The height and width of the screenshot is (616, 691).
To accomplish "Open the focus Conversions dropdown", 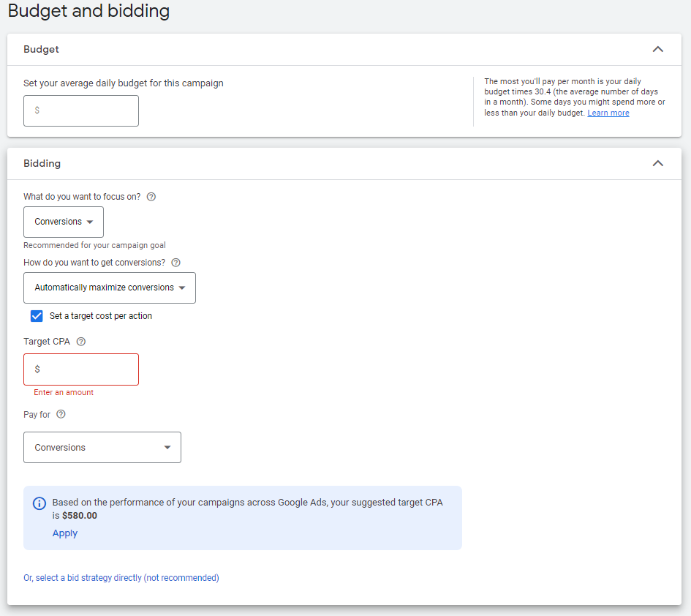I will click(x=64, y=222).
